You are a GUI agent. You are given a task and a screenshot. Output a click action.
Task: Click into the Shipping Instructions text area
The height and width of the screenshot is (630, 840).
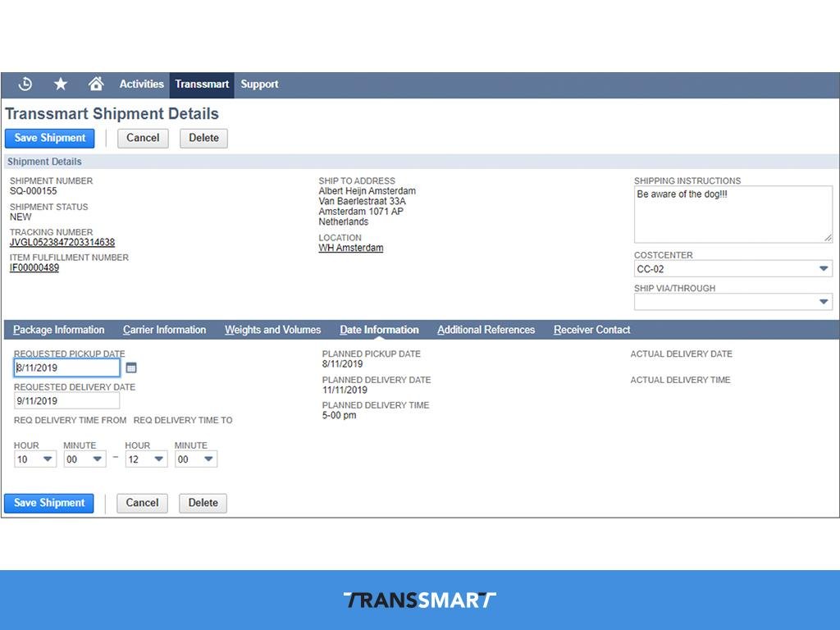pos(733,214)
